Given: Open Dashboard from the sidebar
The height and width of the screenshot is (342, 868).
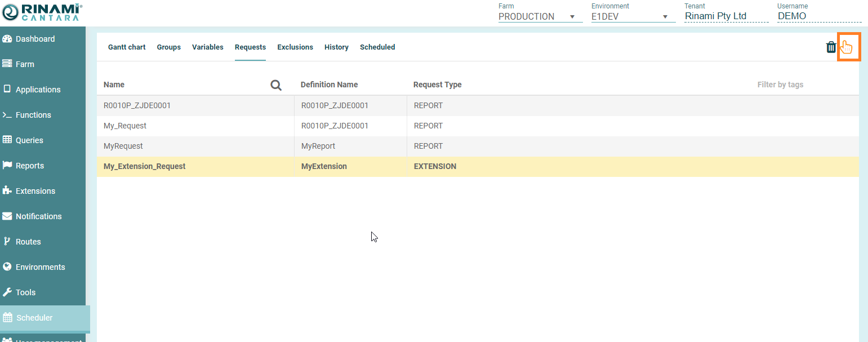Looking at the screenshot, I should (35, 39).
